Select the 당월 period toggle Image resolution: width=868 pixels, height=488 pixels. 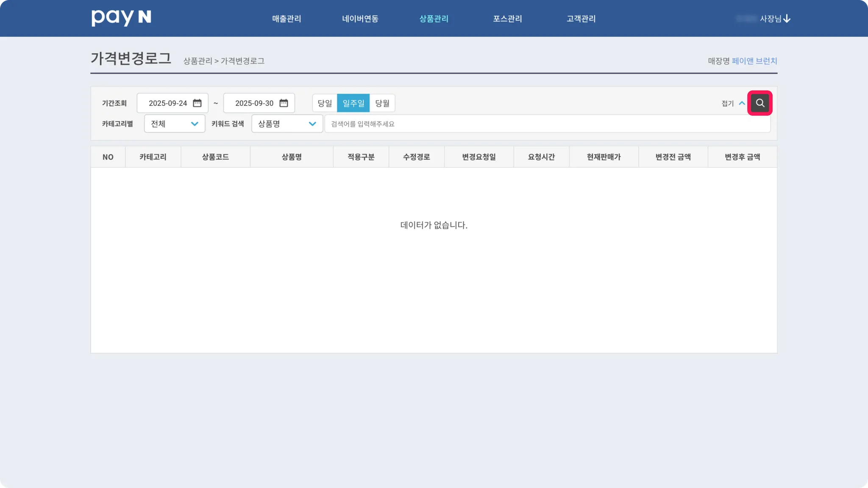382,103
